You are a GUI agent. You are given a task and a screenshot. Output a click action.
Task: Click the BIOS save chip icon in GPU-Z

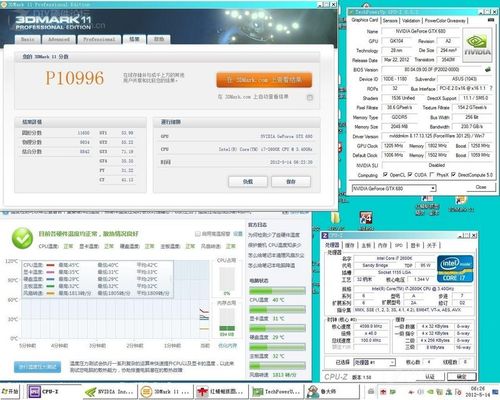pyautogui.click(x=488, y=69)
